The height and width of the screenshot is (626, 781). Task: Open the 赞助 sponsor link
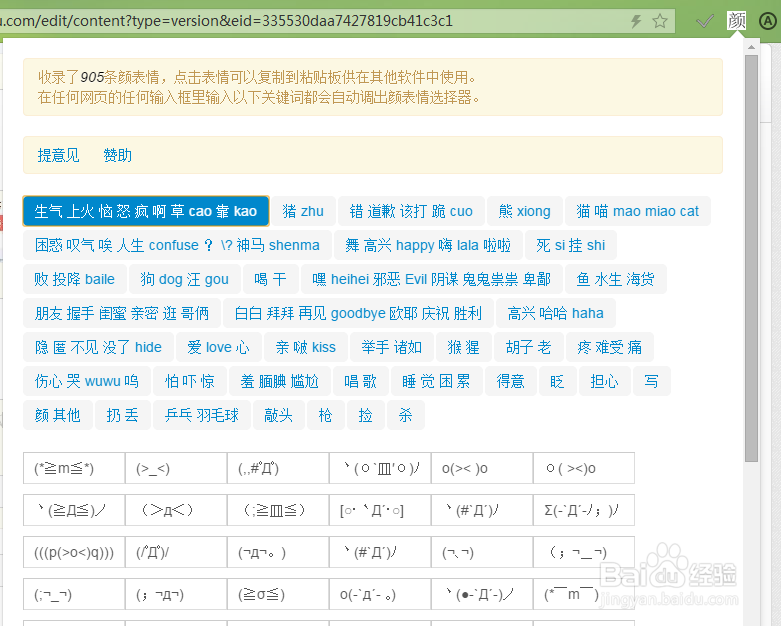118,155
